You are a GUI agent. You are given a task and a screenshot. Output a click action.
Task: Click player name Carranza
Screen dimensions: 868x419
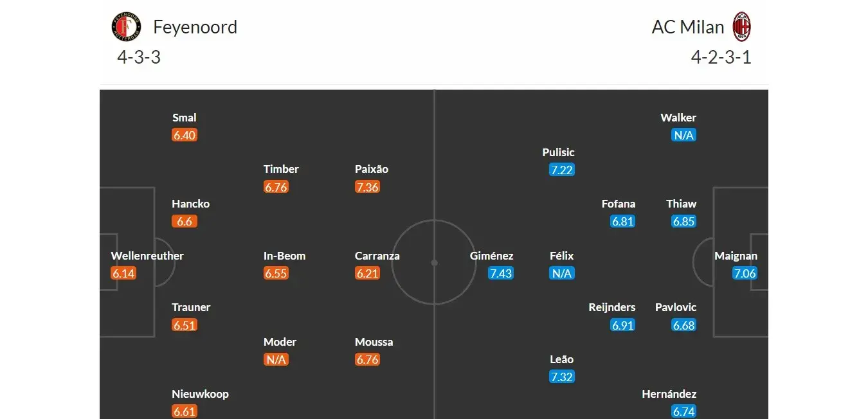pos(377,256)
